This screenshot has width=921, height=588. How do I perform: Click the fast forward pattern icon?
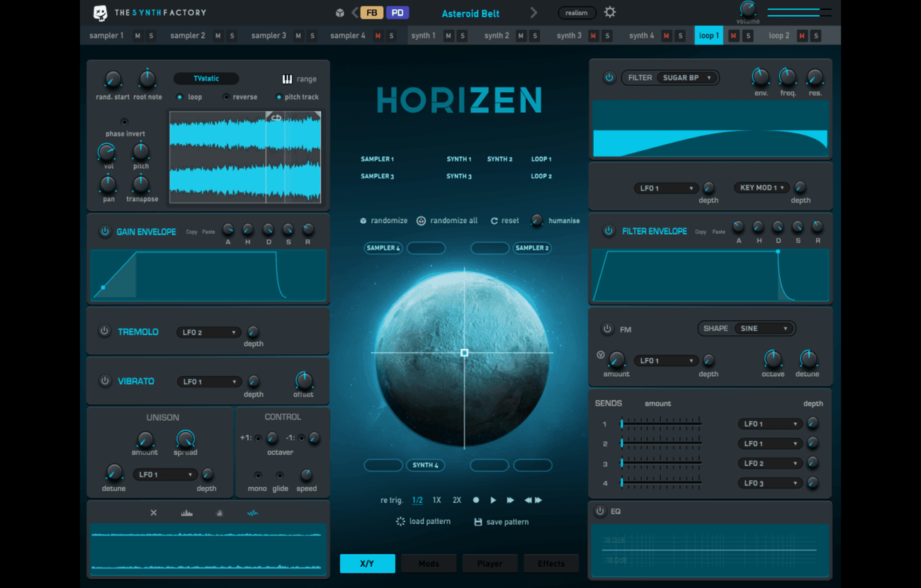point(510,500)
